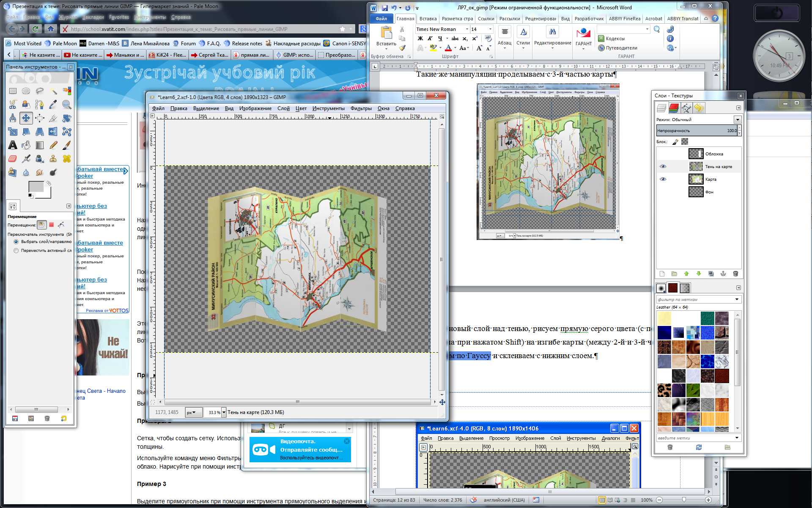This screenshot has width=812, height=508.
Task: Toggle lock pixels brush icon in Layers
Action: (675, 142)
